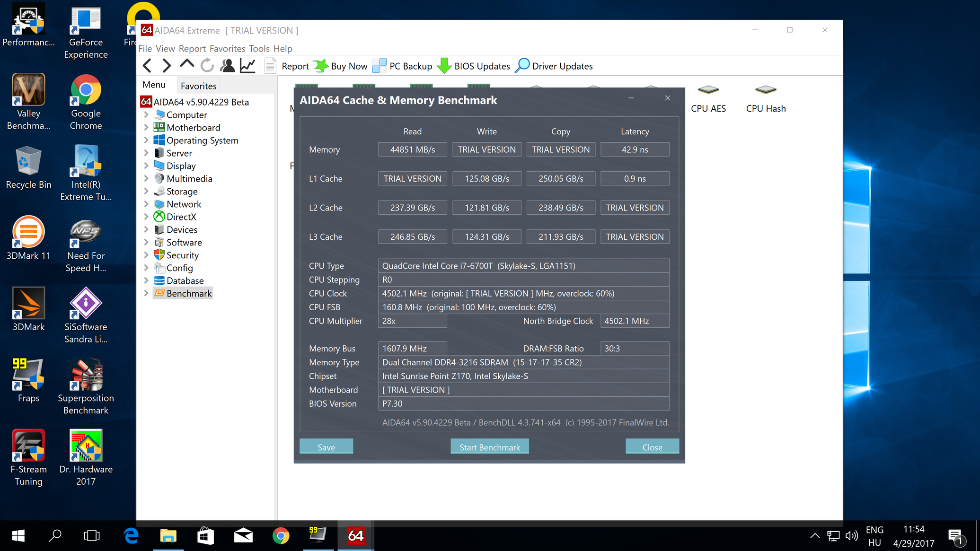Click the up-level arrow in the toolbar
The width and height of the screenshot is (980, 551).
(187, 65)
